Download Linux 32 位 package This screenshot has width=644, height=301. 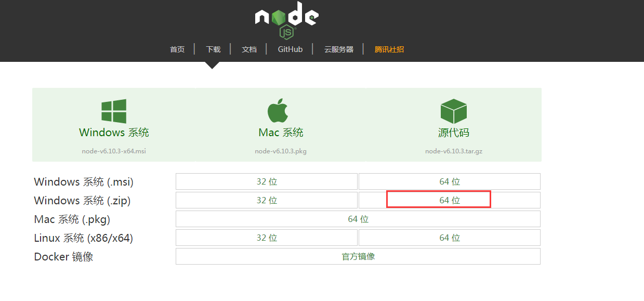point(267,238)
